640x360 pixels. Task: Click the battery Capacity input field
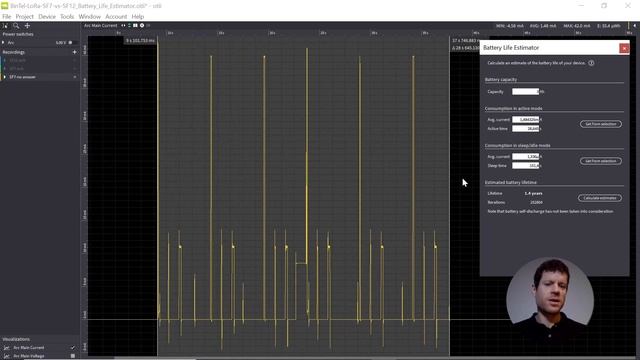[x=526, y=91]
